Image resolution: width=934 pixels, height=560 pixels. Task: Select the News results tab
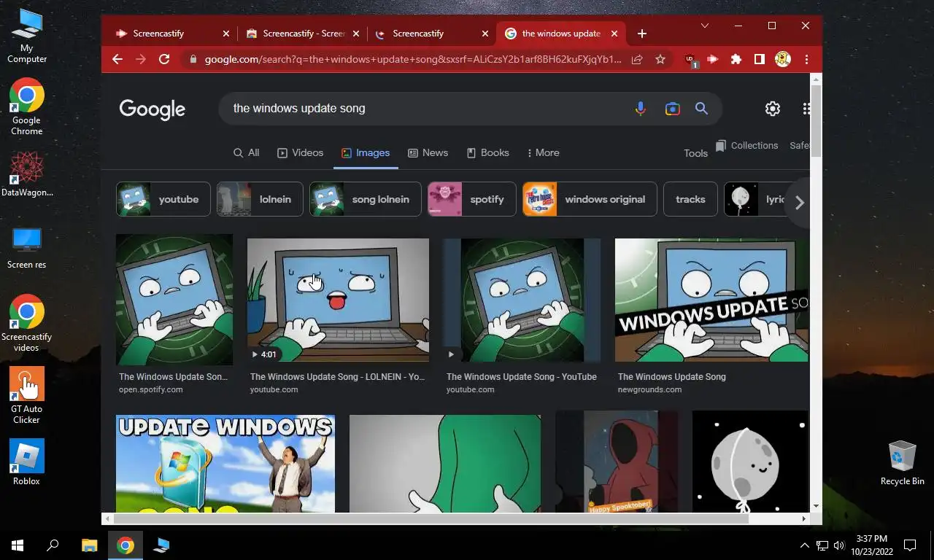428,152
